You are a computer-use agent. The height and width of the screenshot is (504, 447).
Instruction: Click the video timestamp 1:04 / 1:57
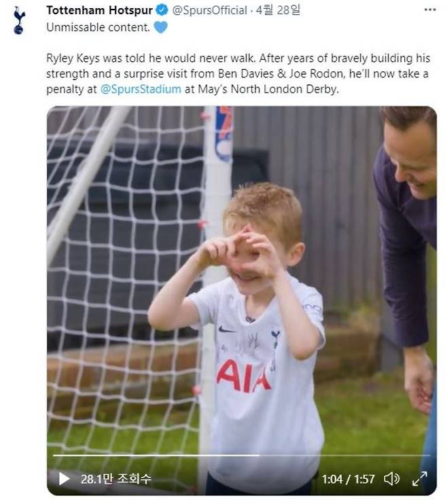pyautogui.click(x=348, y=480)
